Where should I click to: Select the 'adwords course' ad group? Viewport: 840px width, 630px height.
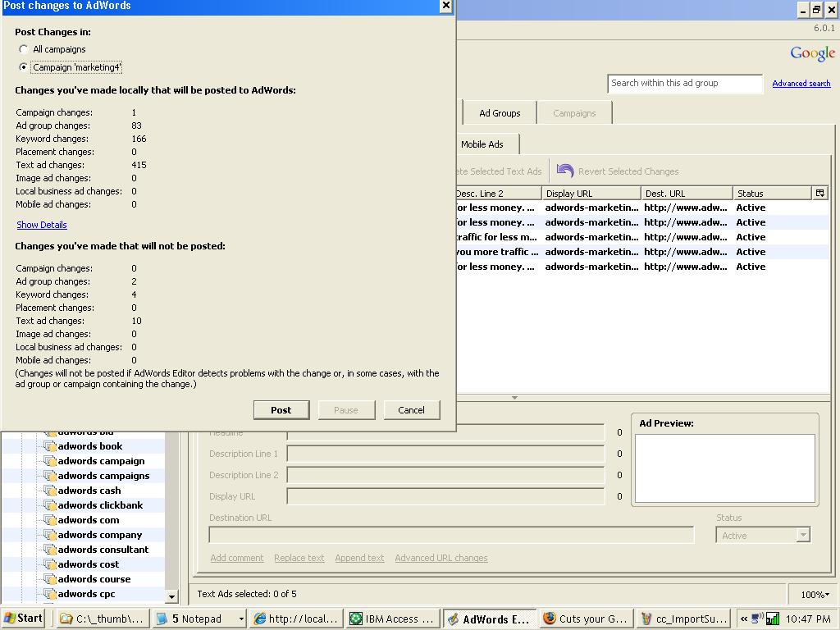[x=94, y=579]
